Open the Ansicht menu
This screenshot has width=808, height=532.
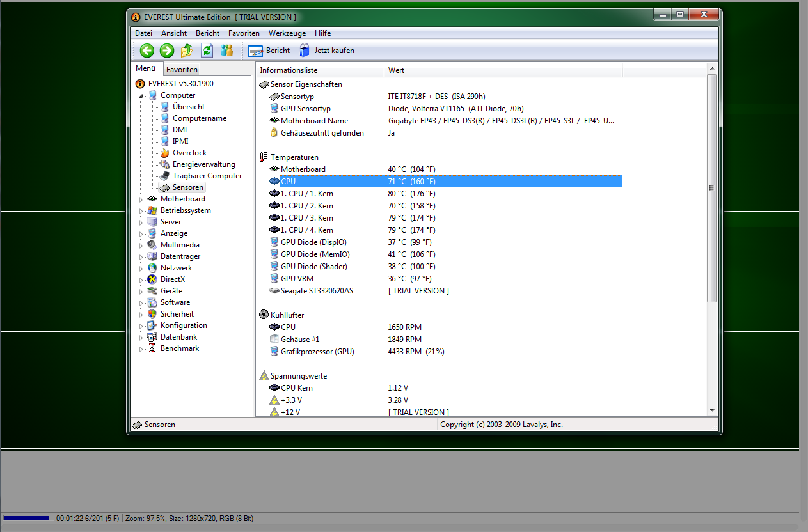tap(174, 33)
